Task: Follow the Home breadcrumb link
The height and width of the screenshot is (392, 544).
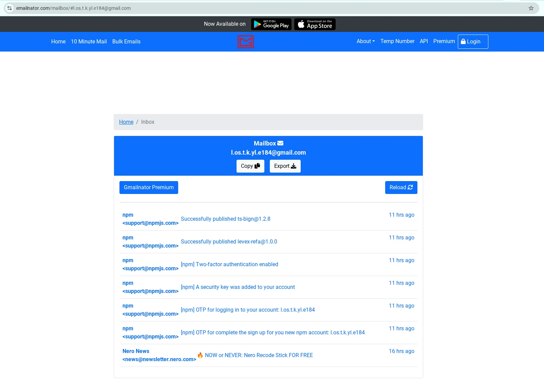Action: coord(126,122)
